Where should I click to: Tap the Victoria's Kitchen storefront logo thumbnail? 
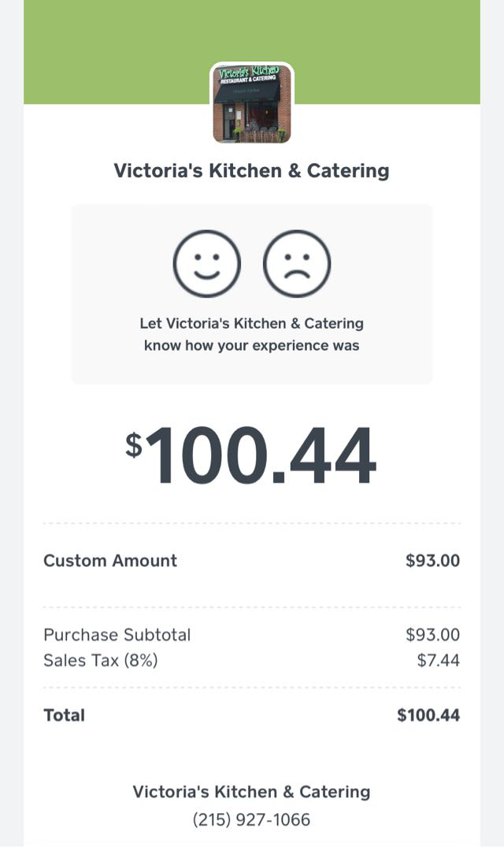coord(251,103)
